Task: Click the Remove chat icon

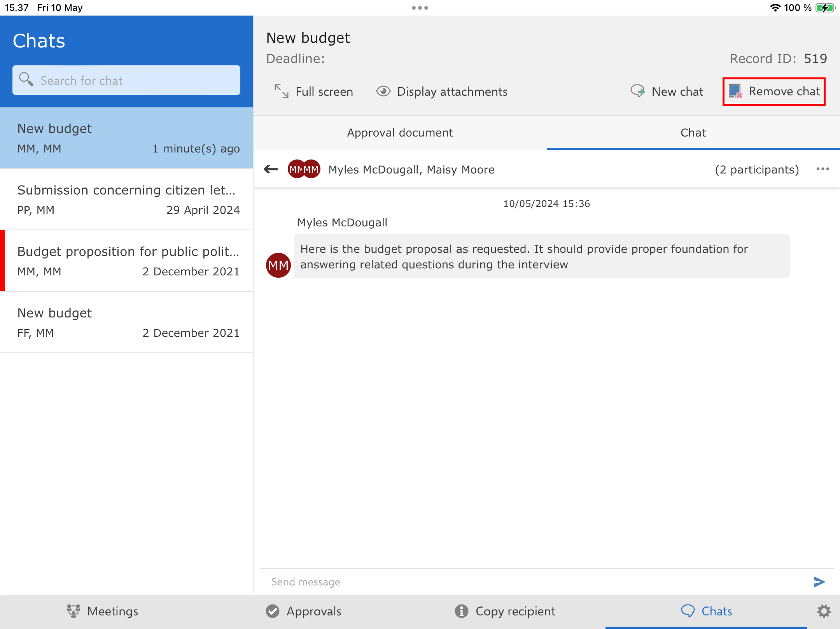Action: pyautogui.click(x=735, y=91)
